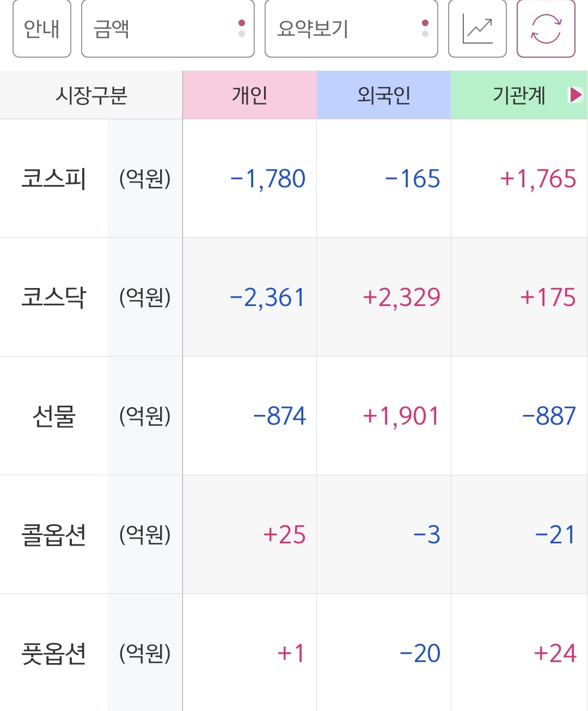This screenshot has width=588, height=711.
Task: Select 코스닥 개인 value -2,361
Action: pos(267,298)
